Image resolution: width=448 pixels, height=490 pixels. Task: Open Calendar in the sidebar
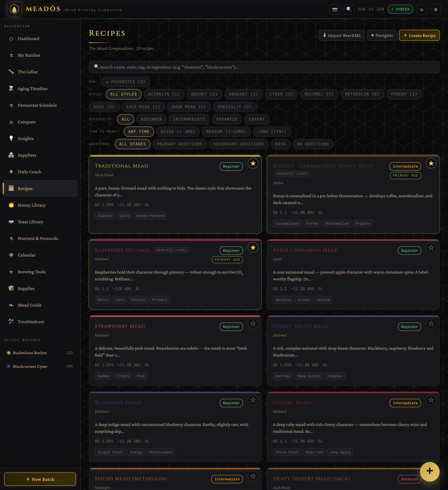click(x=40, y=255)
